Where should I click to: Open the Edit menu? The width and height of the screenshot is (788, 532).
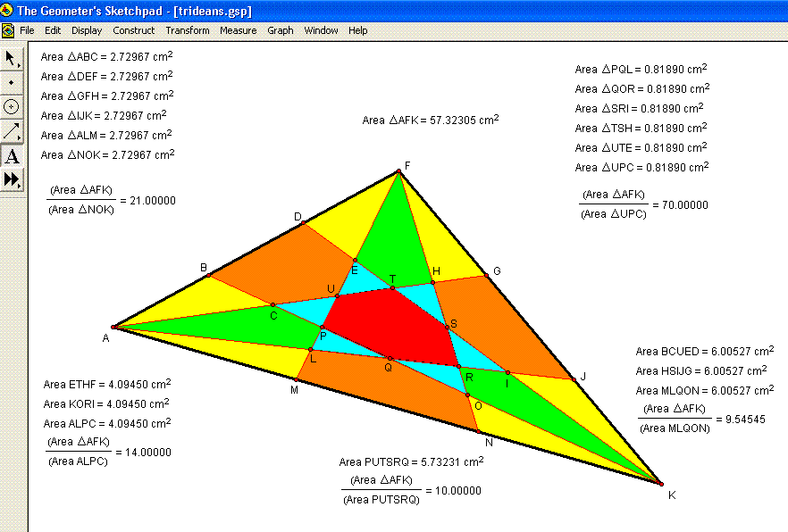click(x=53, y=30)
